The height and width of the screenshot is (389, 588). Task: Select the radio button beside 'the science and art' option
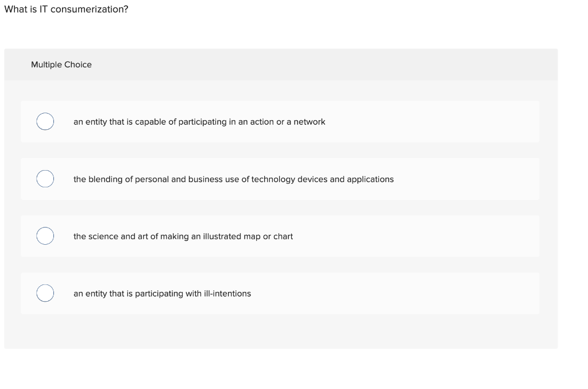[45, 236]
